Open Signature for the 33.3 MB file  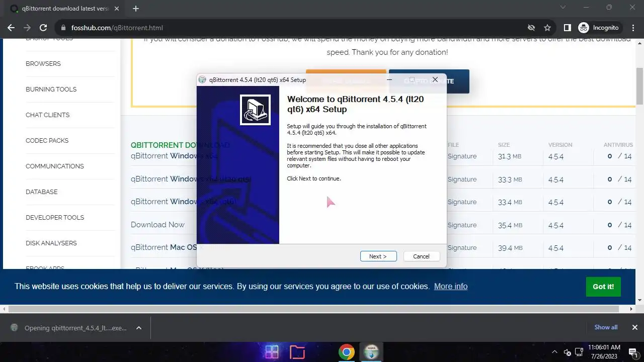462,179
